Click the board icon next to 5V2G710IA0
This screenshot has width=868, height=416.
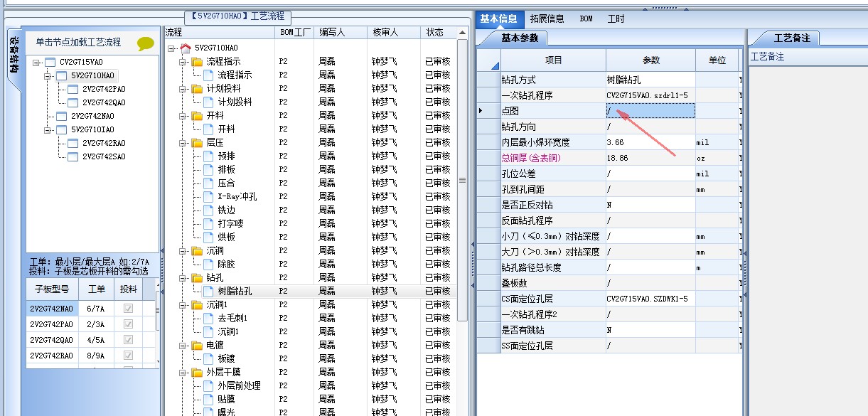61,129
